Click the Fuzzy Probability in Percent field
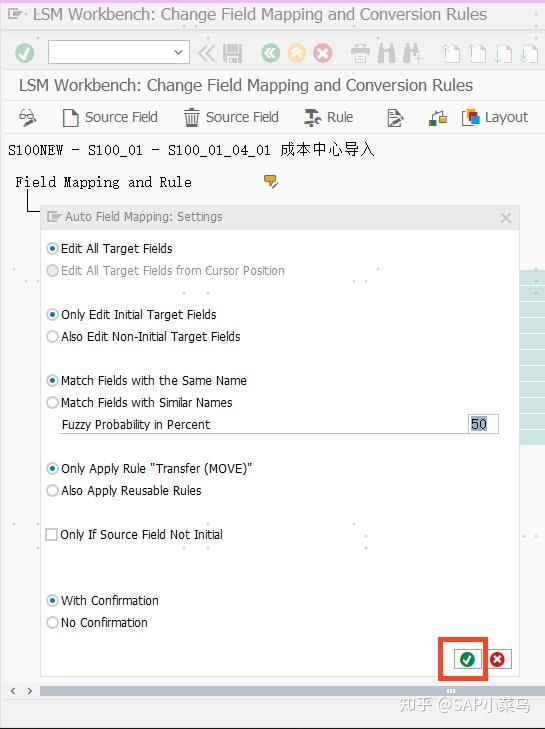Viewport: 545px width, 729px height. coord(483,424)
